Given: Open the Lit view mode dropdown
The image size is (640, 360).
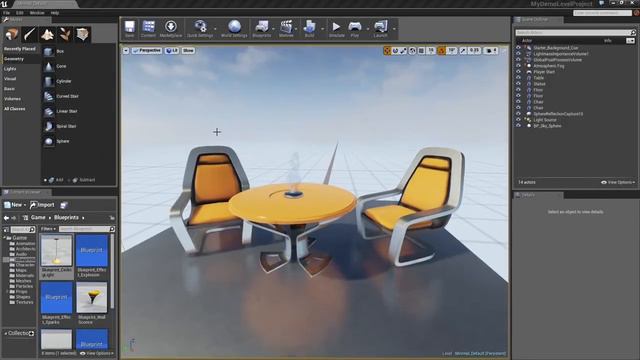Looking at the screenshot, I should 172,51.
